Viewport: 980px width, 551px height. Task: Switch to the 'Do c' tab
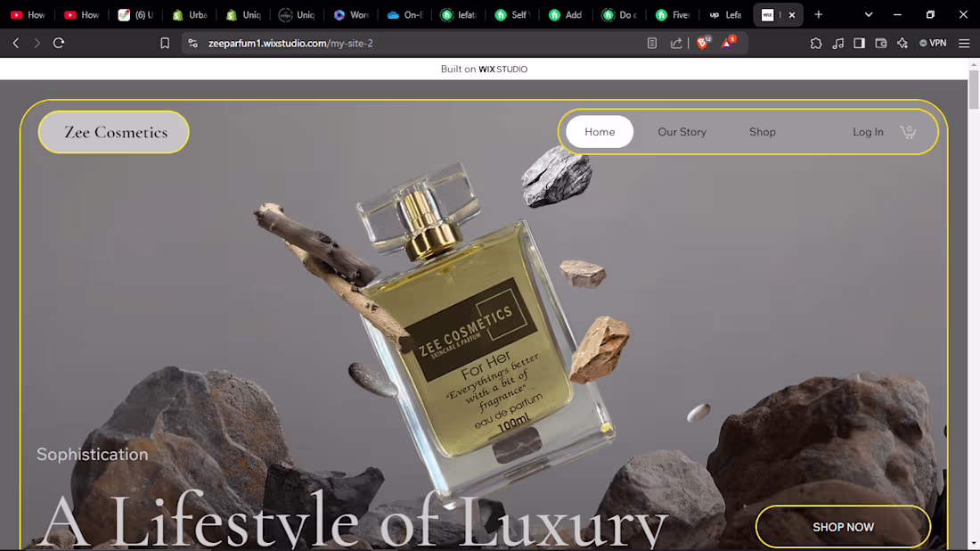(619, 15)
